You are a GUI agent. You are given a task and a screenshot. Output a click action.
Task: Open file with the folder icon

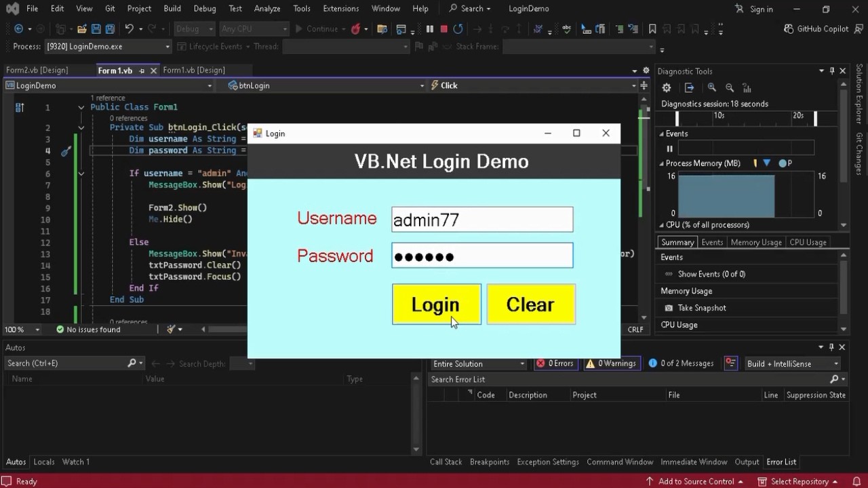pos(81,29)
